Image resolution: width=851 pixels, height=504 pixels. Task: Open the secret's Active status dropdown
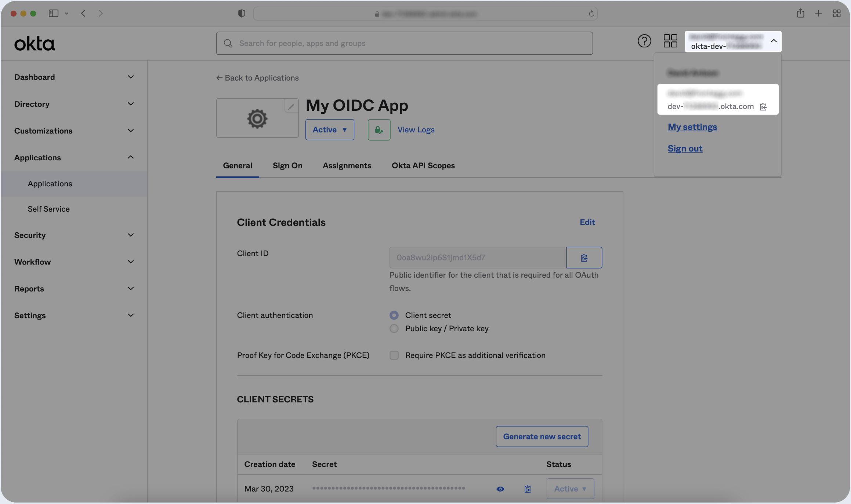[570, 489]
